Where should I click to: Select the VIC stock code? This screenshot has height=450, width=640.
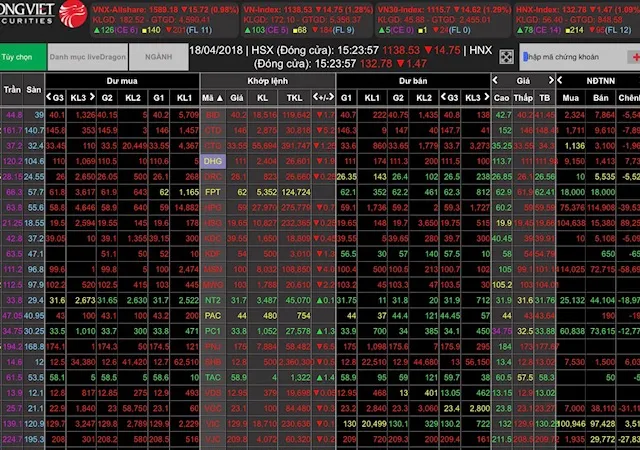[x=213, y=424]
